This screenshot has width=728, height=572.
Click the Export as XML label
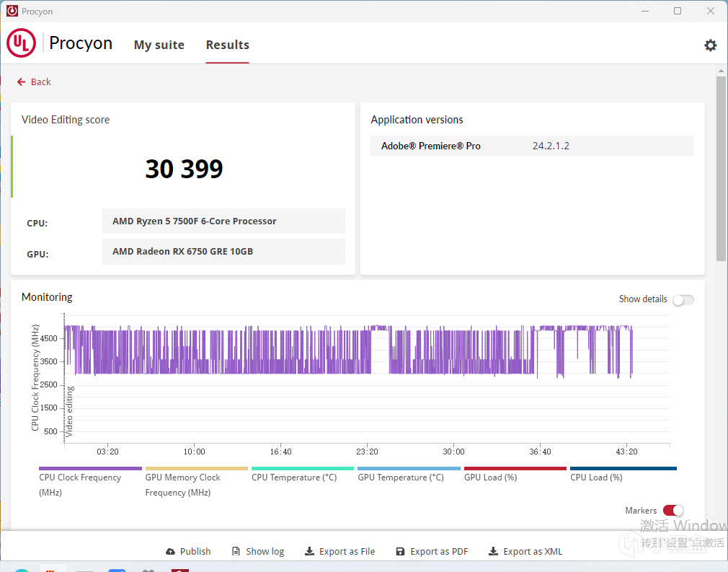click(x=533, y=552)
